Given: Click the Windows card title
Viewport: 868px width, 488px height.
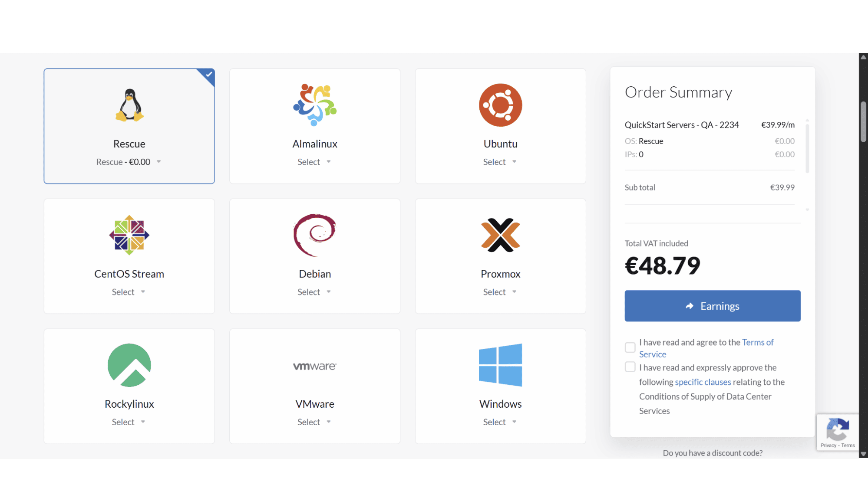Looking at the screenshot, I should (x=500, y=404).
